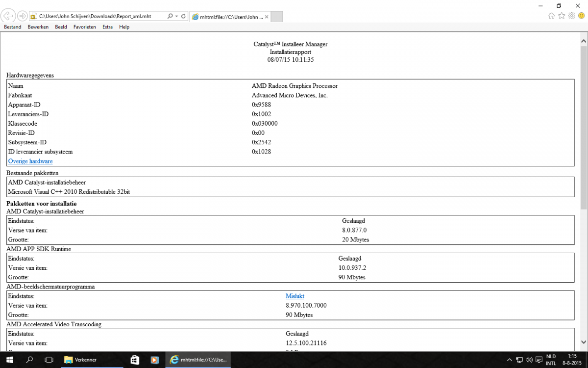This screenshot has width=588, height=368.
Task: Click the NLD INTL language indicator
Action: 551,360
